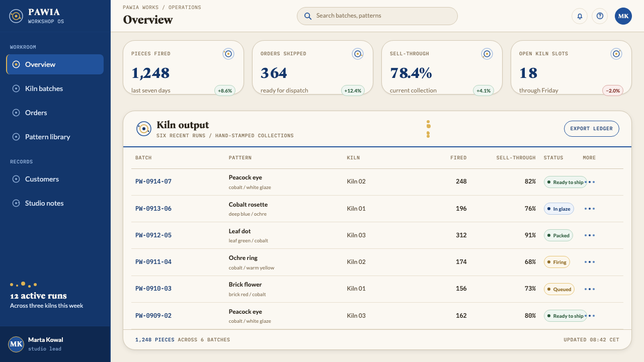Viewport: 644px width, 362px height.
Task: Open more options for batch PW-0912-05
Action: (590, 235)
